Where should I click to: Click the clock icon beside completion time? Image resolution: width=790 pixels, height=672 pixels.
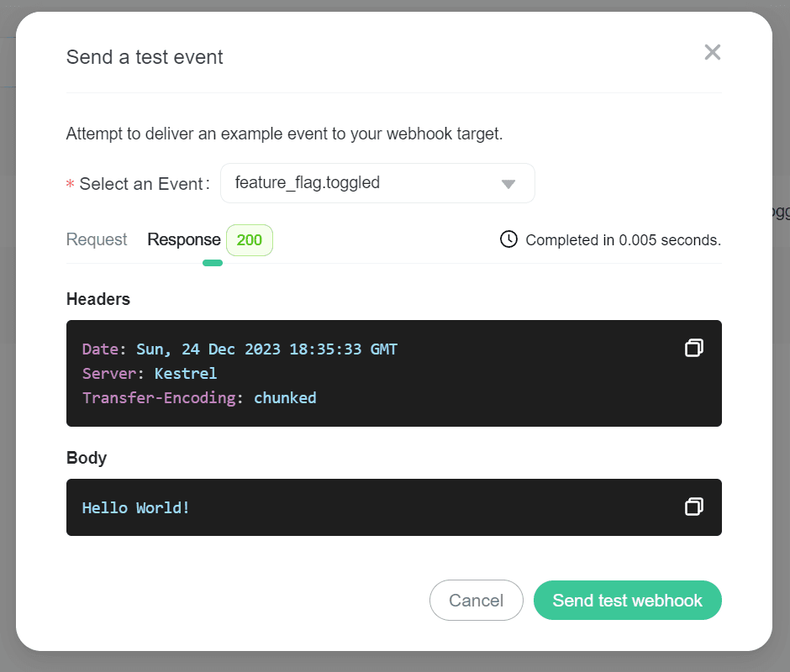point(508,239)
